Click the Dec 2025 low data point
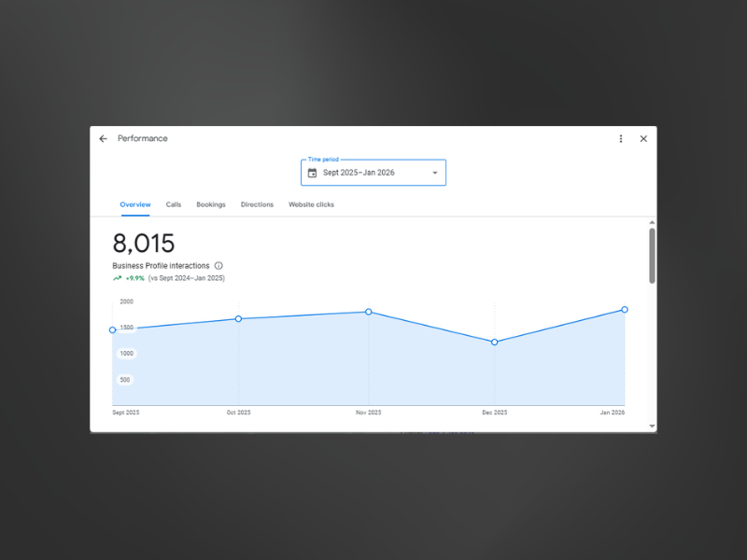The image size is (747, 560). click(x=495, y=343)
